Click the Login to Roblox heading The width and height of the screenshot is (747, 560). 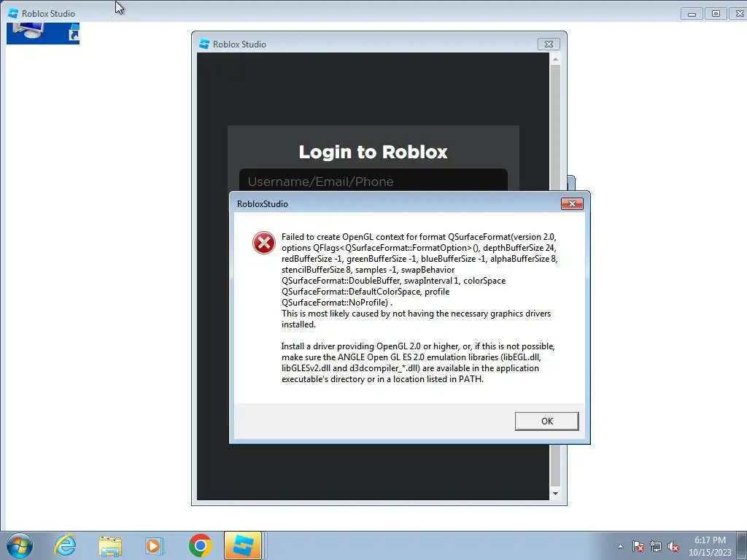pos(373,152)
